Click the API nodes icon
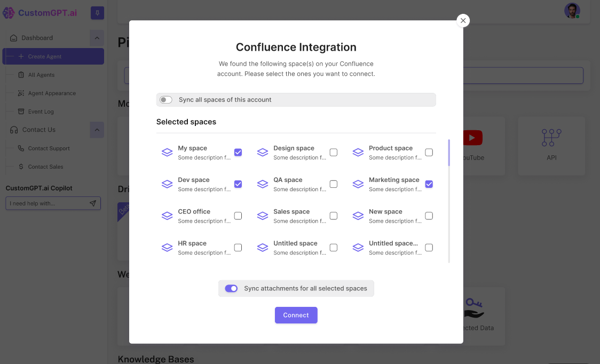This screenshot has width=600, height=364. 551,138
